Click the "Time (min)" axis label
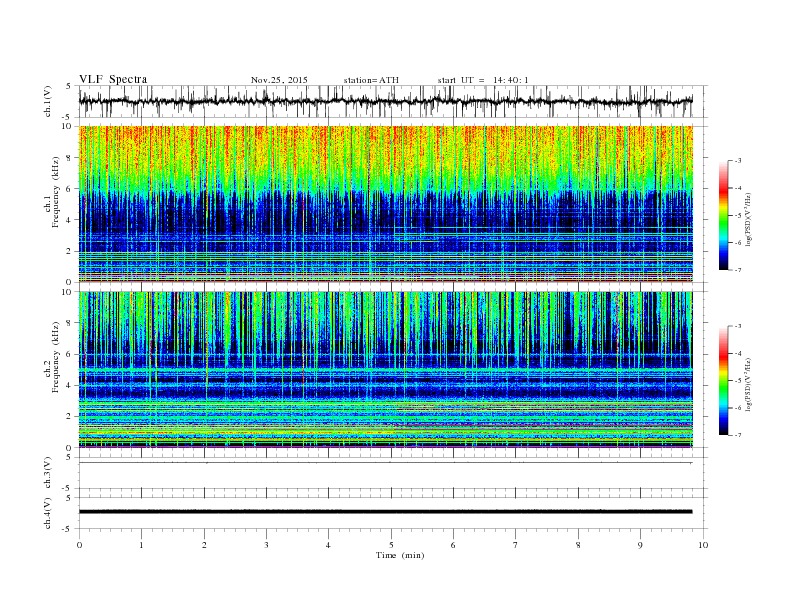This screenshot has width=792, height=612. tap(400, 555)
